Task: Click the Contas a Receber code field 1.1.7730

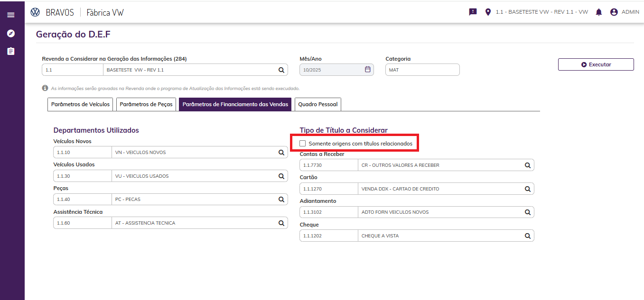Action: coord(329,165)
